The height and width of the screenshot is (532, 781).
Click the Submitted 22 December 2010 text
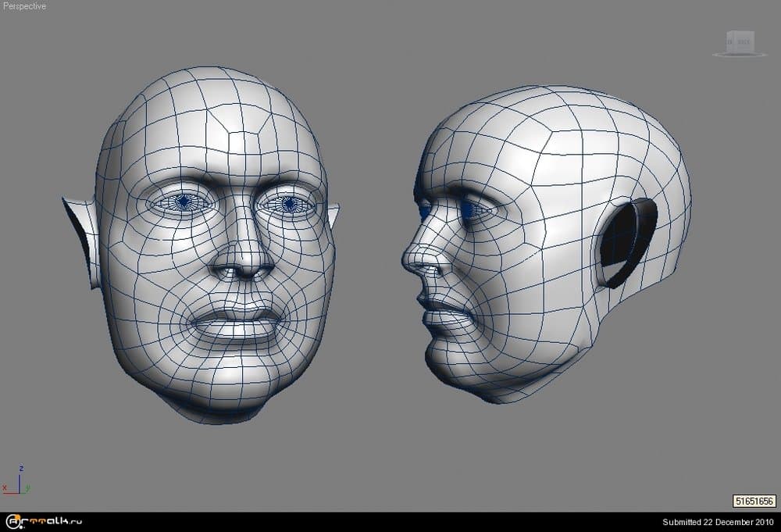[x=718, y=522]
